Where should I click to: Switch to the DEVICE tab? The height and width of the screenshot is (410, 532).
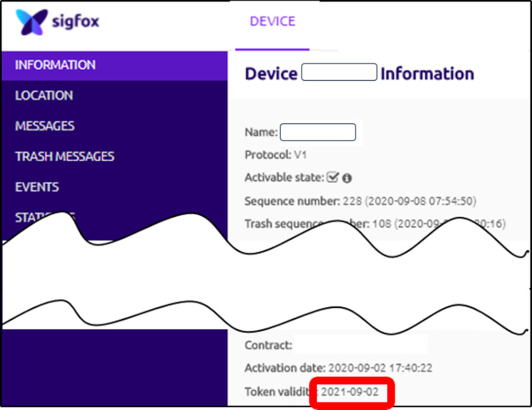tap(273, 21)
